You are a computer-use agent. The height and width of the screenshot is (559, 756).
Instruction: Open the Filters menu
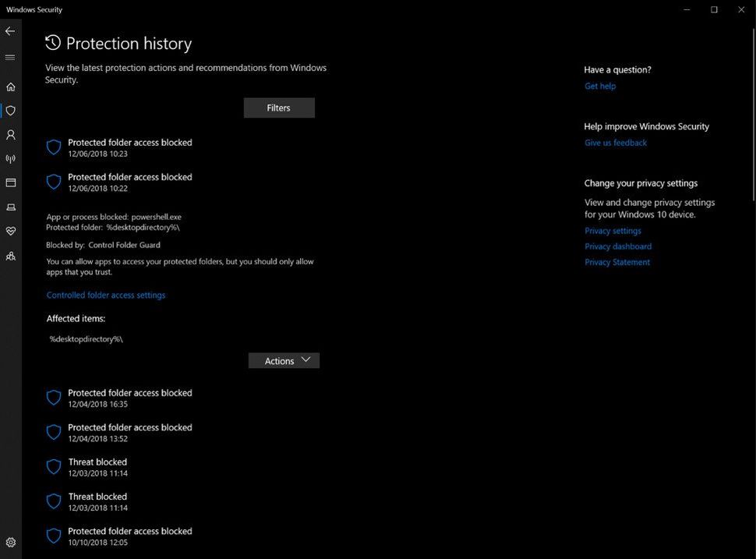[x=279, y=107]
